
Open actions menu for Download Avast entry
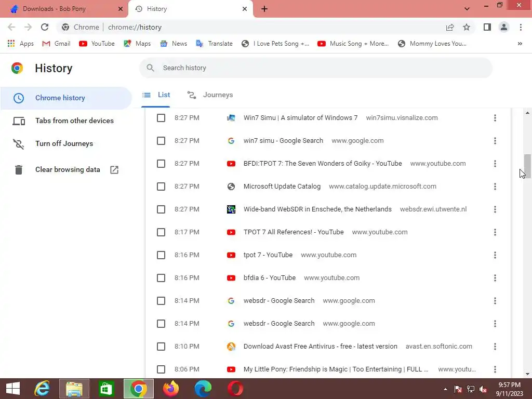click(495, 347)
